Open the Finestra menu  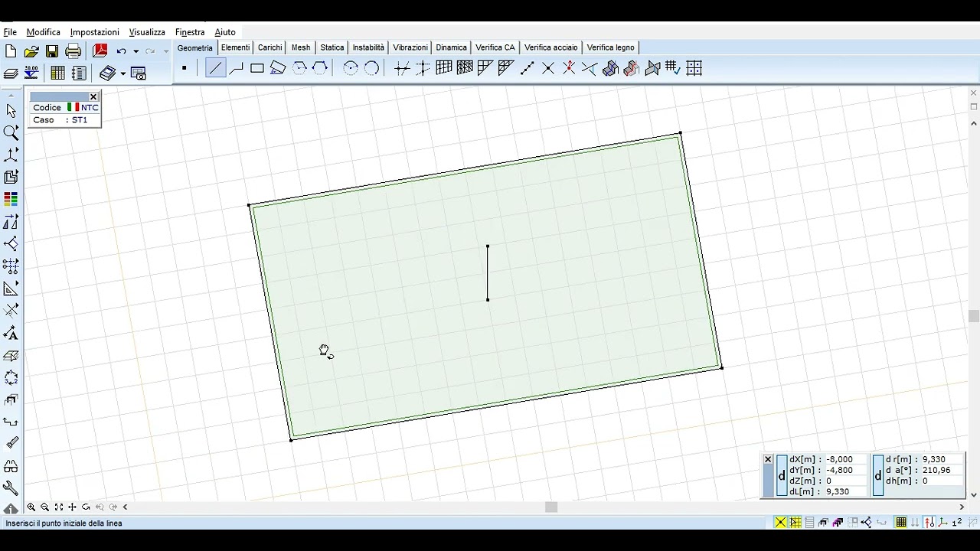tap(190, 32)
